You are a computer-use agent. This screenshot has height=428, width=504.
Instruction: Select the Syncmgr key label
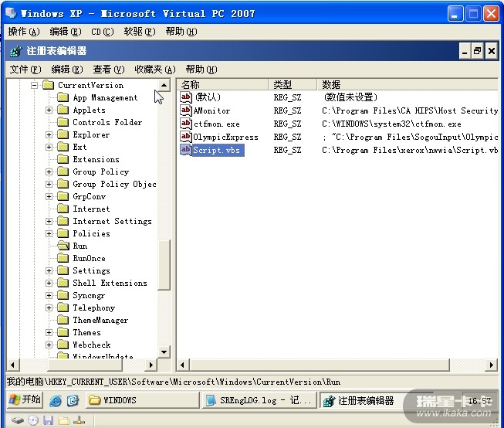89,295
